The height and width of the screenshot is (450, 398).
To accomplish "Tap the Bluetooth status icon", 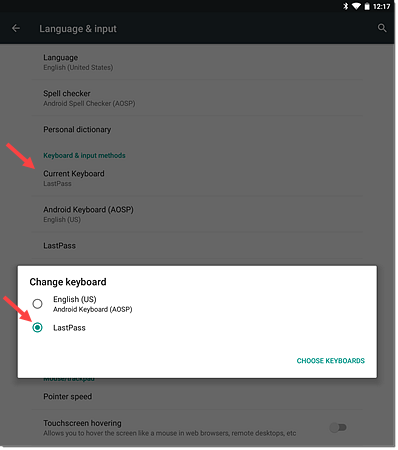I will click(346, 6).
